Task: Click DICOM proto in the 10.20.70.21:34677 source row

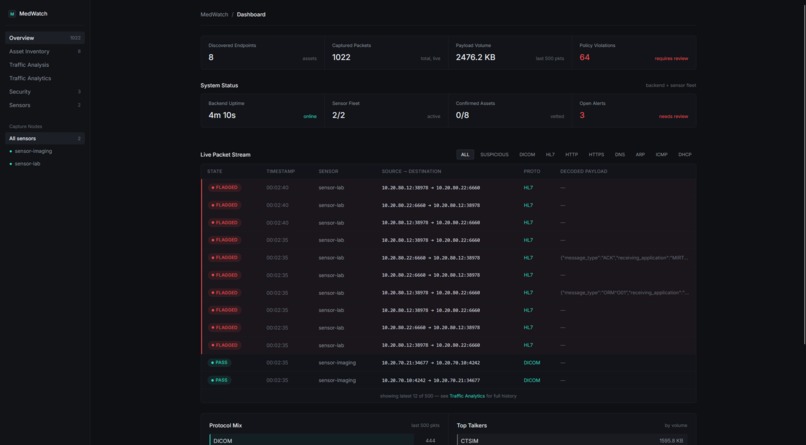Action: tap(532, 363)
